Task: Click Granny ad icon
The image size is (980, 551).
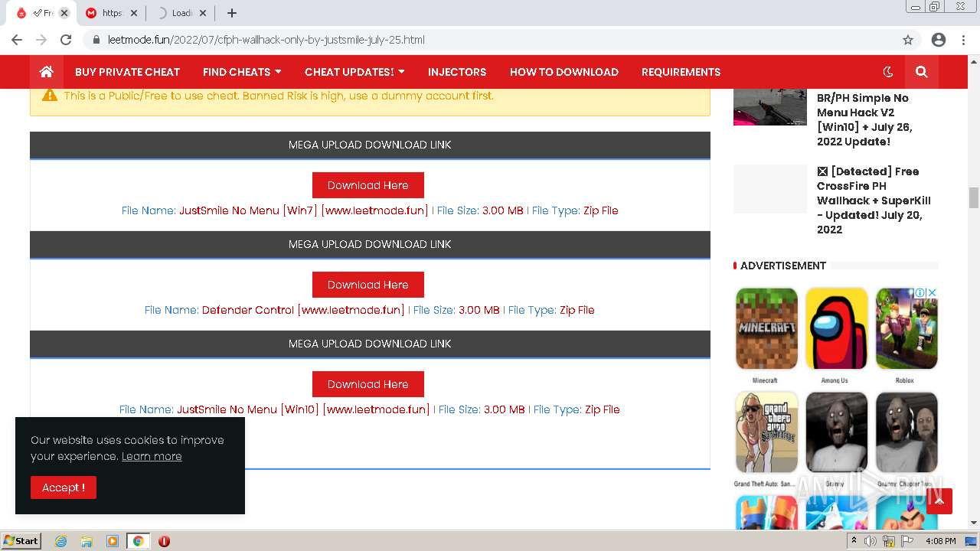Action: click(x=836, y=432)
